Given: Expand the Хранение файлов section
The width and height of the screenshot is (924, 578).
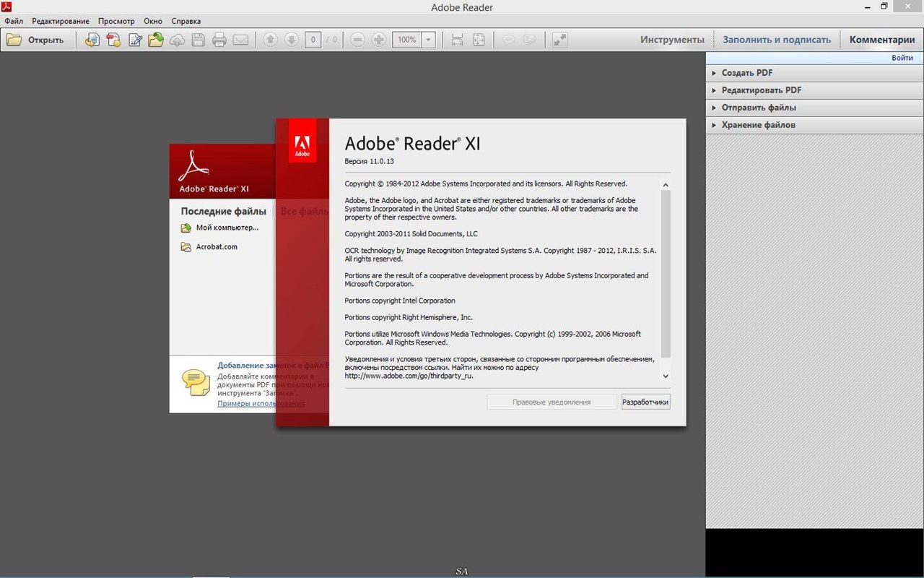Looking at the screenshot, I should [758, 125].
